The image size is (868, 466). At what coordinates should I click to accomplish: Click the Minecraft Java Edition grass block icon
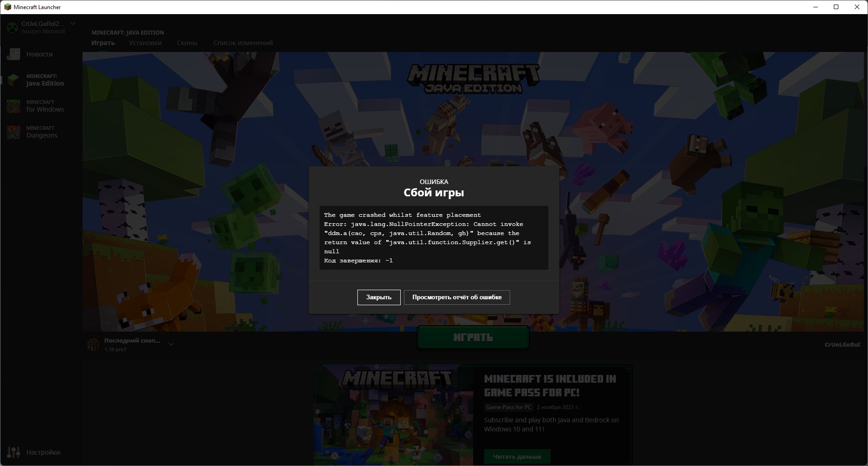[14, 80]
